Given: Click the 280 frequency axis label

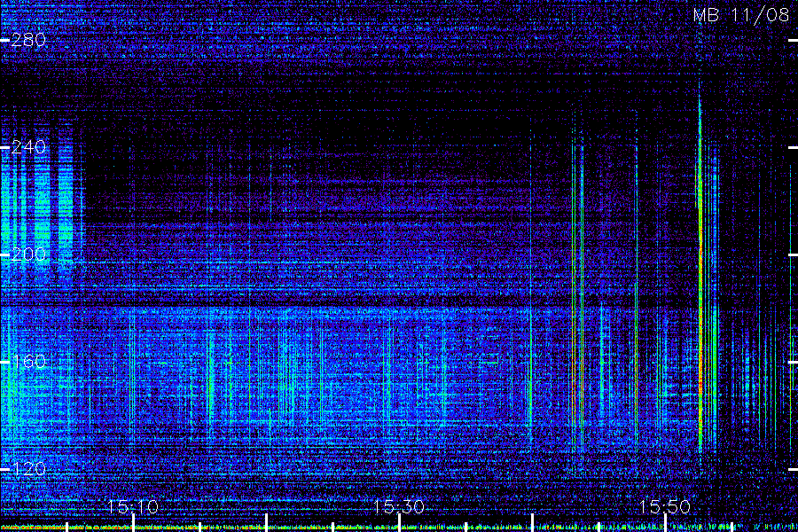Looking at the screenshot, I should (x=28, y=40).
